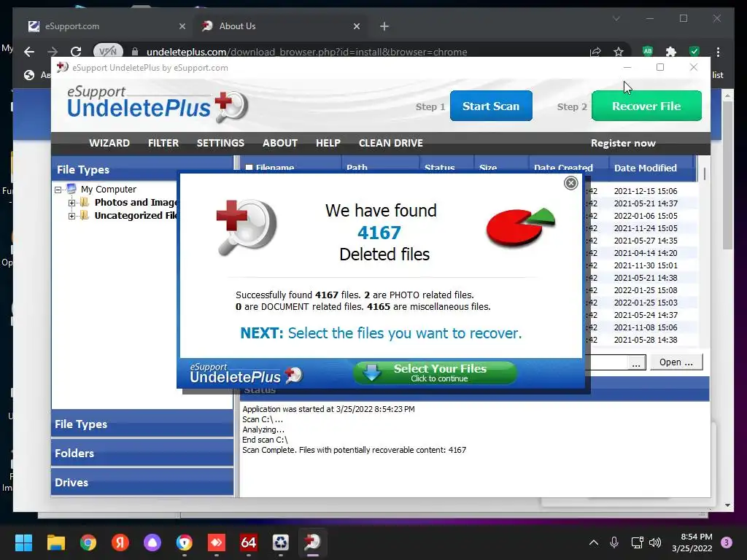Open the FILTER menu

(163, 143)
